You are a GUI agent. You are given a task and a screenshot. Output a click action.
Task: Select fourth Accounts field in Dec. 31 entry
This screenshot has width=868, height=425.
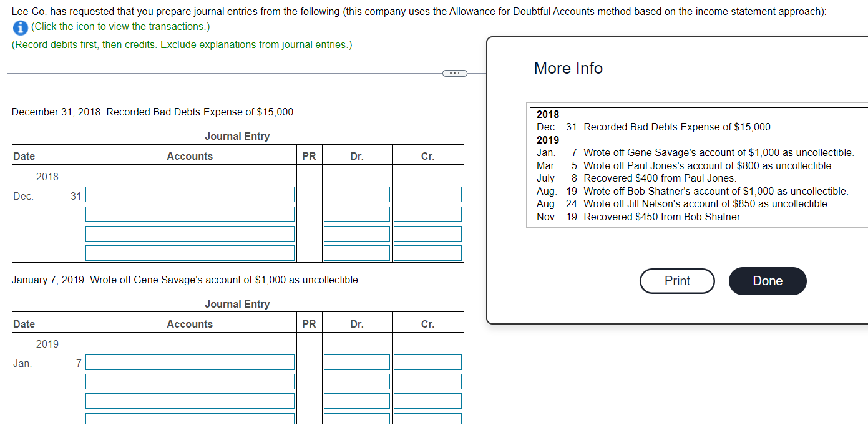tap(190, 253)
